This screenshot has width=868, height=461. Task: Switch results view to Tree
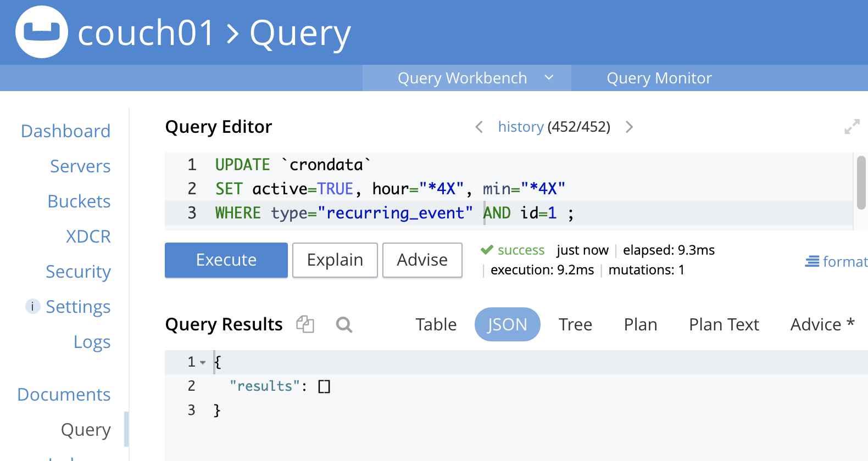click(x=575, y=324)
